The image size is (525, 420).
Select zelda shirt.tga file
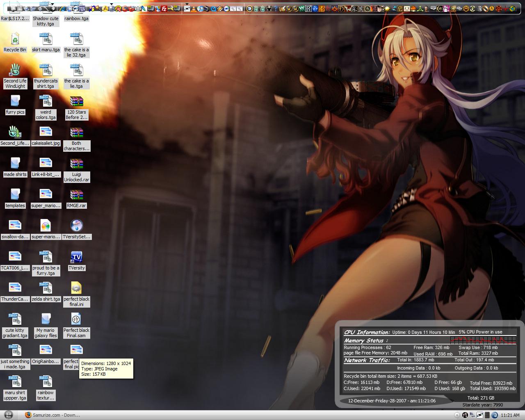click(46, 292)
